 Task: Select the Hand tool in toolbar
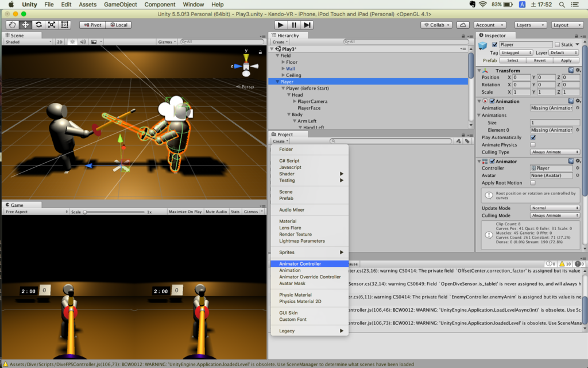pos(13,25)
